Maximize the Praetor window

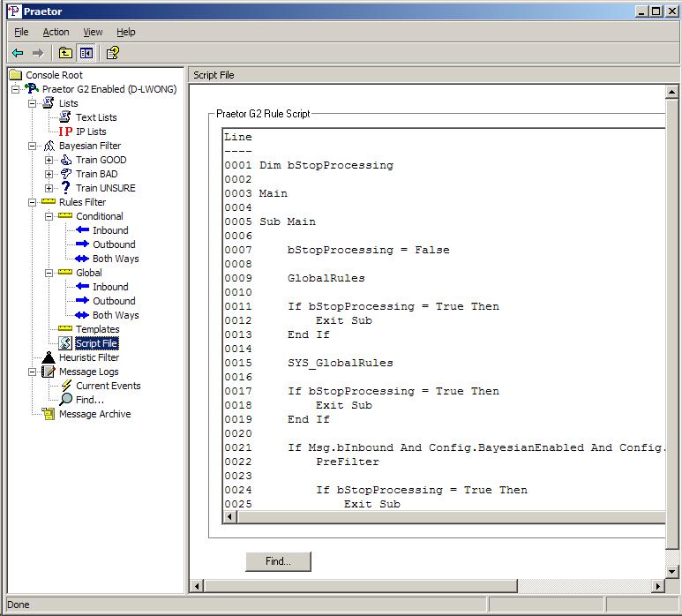coord(656,11)
